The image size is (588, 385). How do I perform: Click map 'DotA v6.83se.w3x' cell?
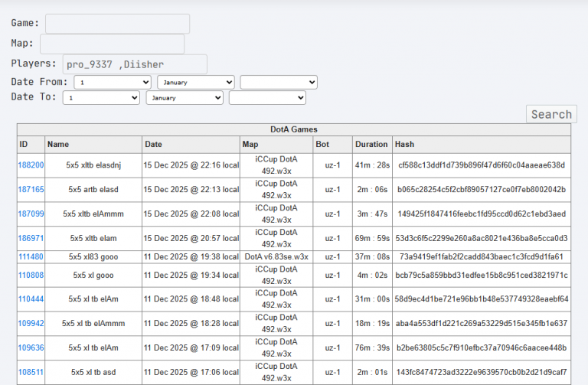point(276,256)
